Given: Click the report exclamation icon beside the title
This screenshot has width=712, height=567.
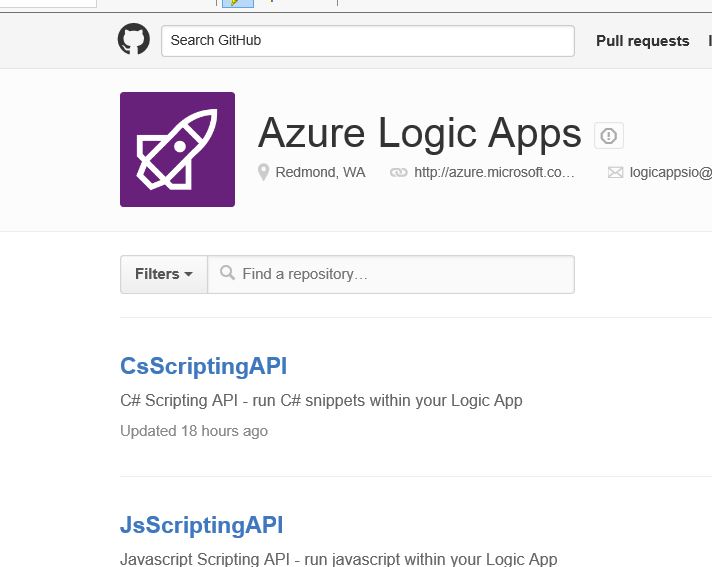Looking at the screenshot, I should (608, 136).
